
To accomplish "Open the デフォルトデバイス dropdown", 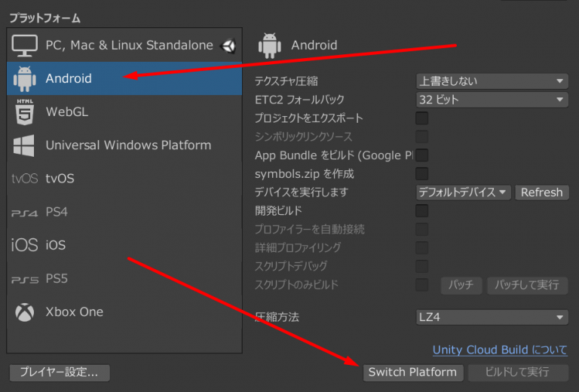I will [464, 192].
